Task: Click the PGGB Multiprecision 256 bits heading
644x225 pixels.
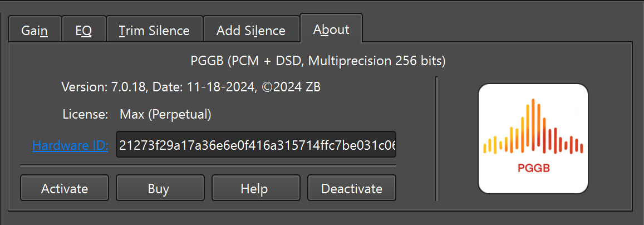Action: click(x=318, y=61)
